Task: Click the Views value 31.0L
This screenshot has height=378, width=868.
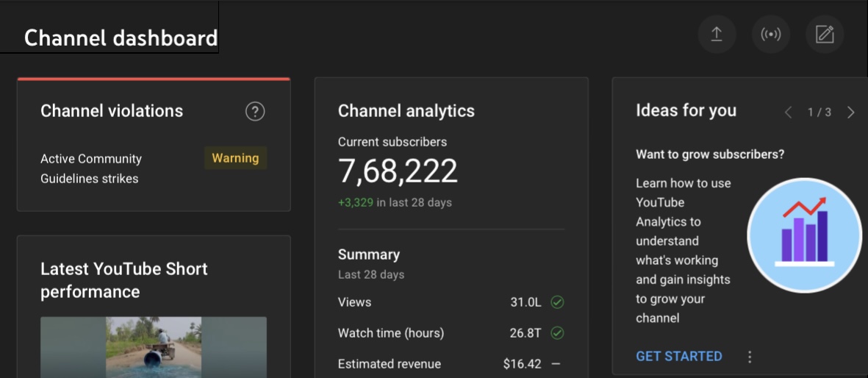Action: tap(526, 302)
